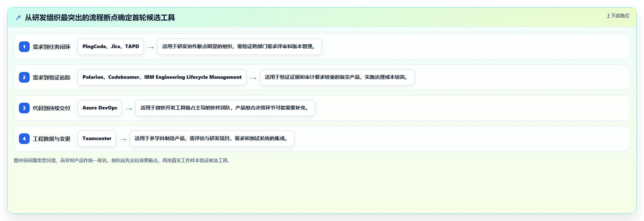Click the Teamcenter tool box
644x221 pixels.
pos(97,139)
